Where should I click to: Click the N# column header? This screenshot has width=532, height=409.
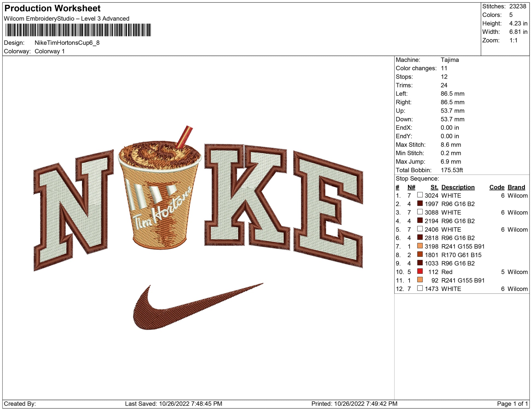pos(411,187)
